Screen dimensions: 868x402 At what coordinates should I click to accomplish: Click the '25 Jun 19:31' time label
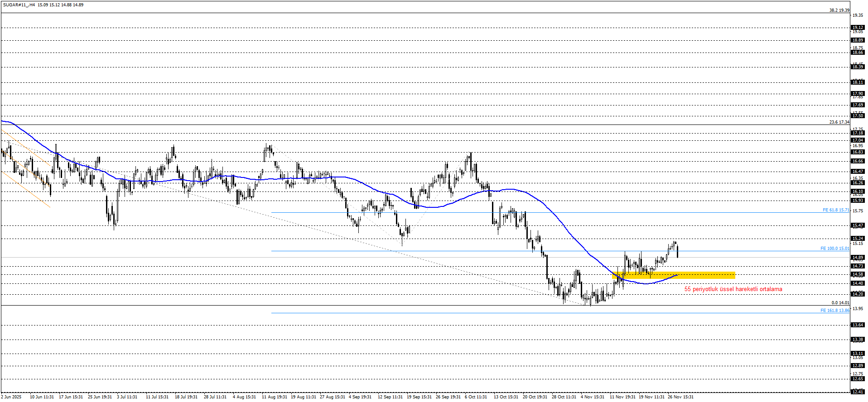(x=100, y=397)
